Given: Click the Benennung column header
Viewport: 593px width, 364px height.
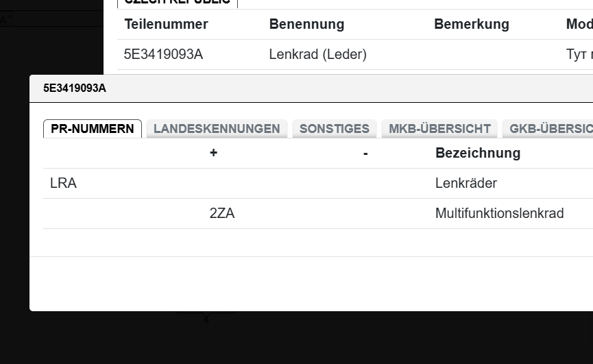Looking at the screenshot, I should tap(306, 25).
